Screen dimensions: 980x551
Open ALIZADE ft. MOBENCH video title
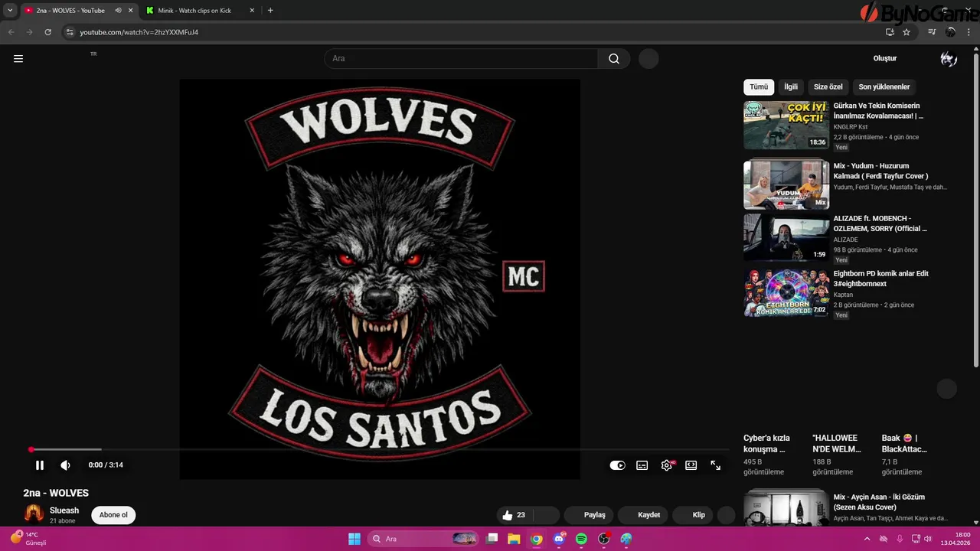[x=880, y=223]
